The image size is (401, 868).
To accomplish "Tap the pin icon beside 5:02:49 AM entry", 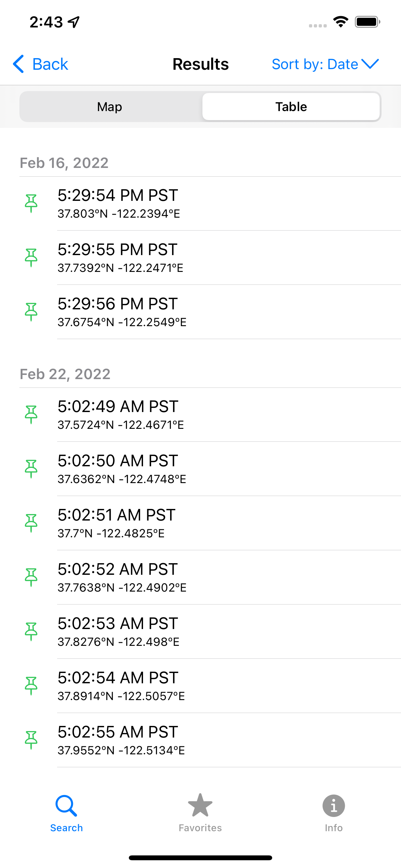I will click(31, 415).
